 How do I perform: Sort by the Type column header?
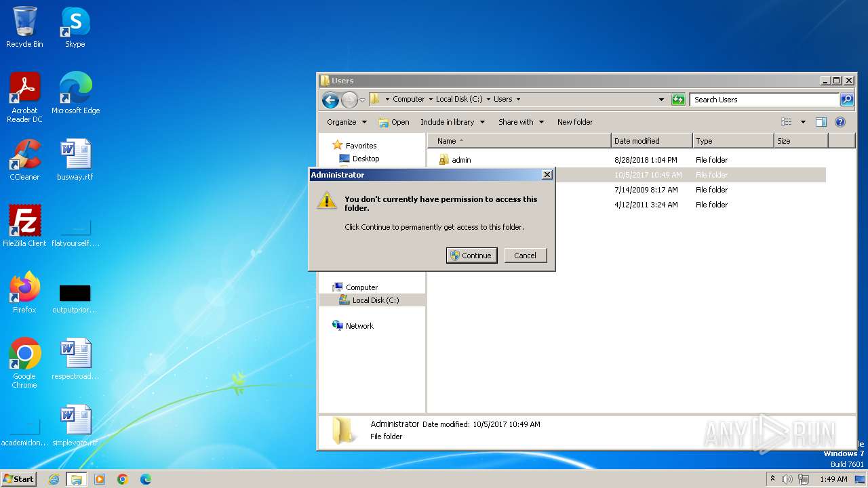coord(733,141)
